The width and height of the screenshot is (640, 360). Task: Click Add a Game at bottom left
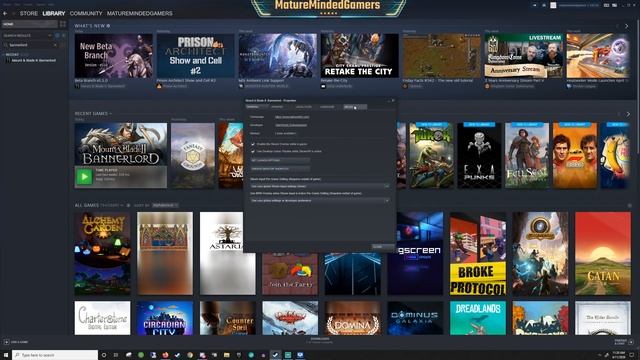click(x=16, y=342)
